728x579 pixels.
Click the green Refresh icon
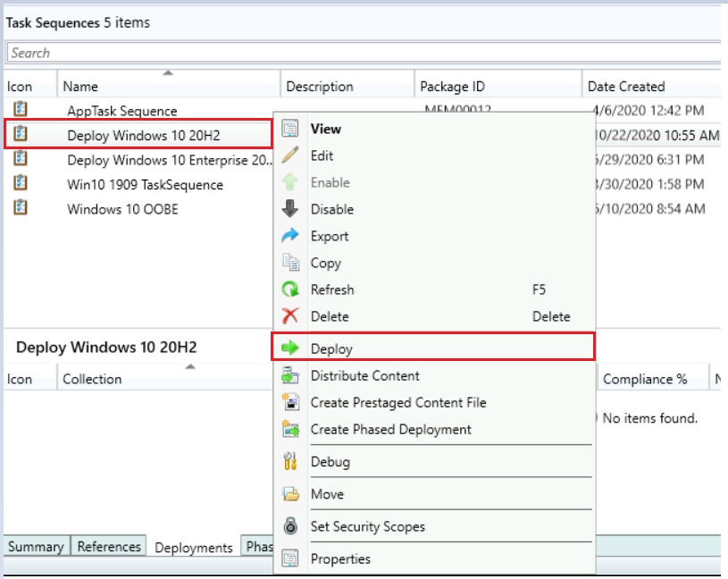[290, 289]
